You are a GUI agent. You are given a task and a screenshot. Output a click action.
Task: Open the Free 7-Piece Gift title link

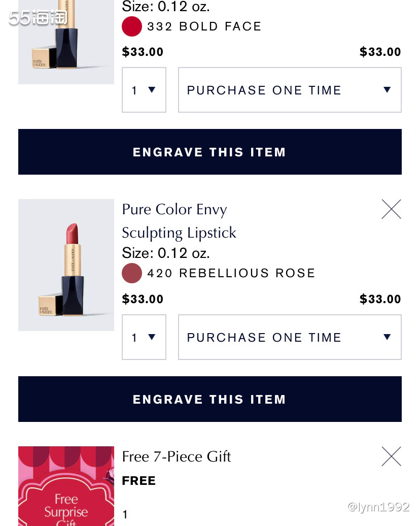177,456
